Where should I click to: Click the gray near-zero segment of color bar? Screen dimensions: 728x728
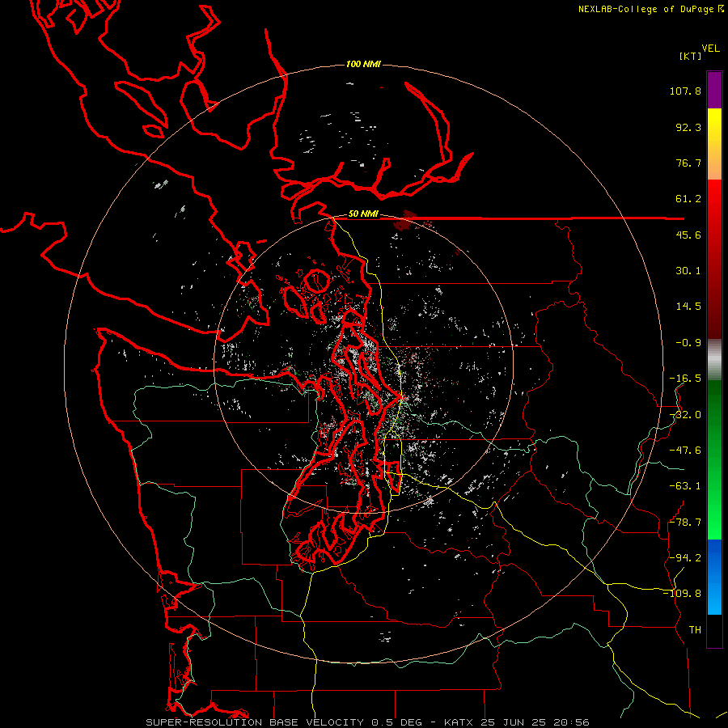pyautogui.click(x=714, y=360)
